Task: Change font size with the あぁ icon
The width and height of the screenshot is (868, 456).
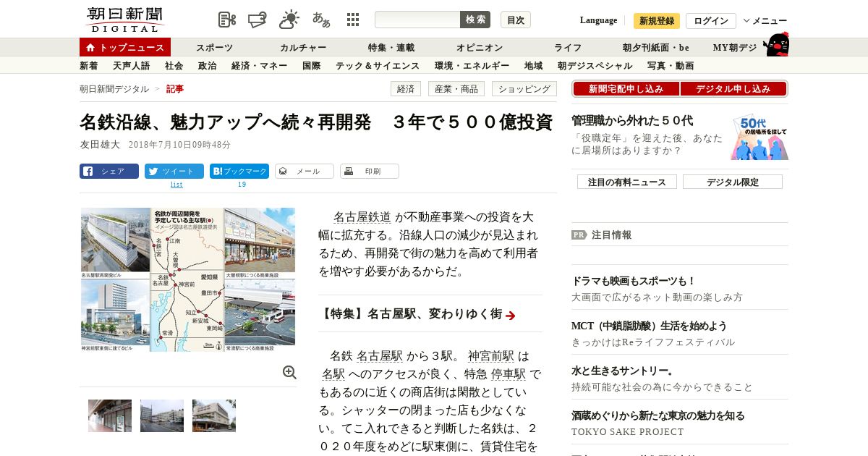Action: coord(321,20)
